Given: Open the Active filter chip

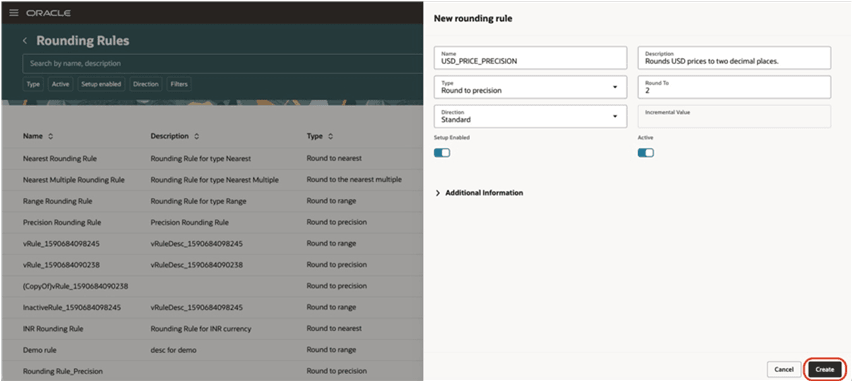Looking at the screenshot, I should (x=60, y=84).
